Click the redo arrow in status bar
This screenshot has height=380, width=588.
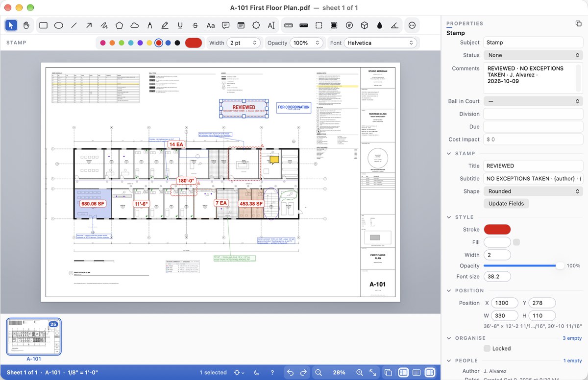[x=304, y=373]
